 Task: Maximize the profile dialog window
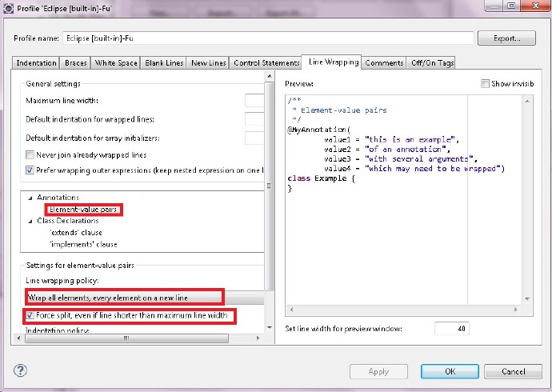click(511, 6)
